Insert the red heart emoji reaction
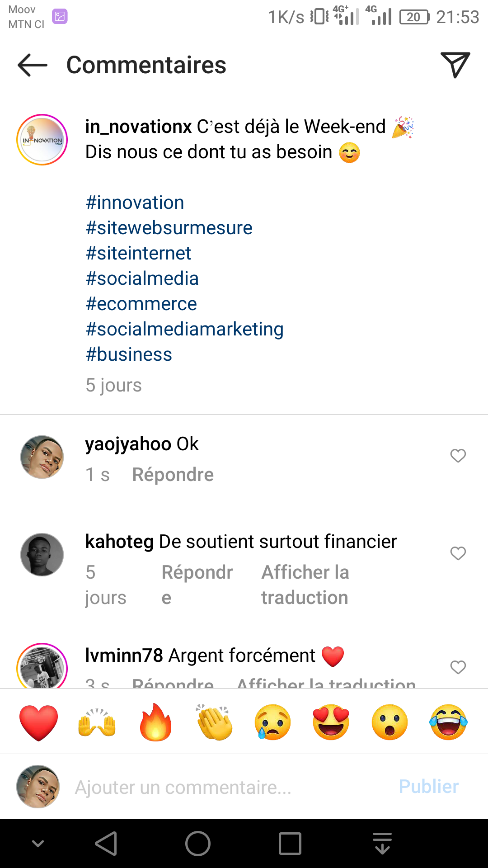Screen dimensions: 488x868 (39, 722)
